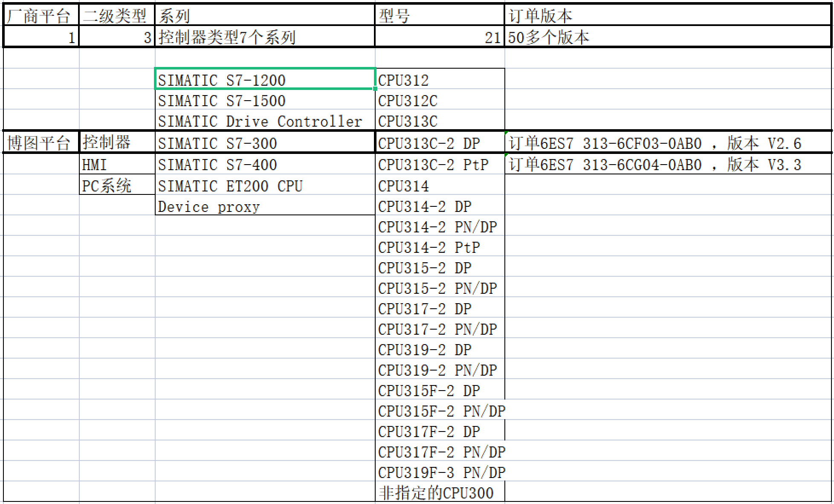Select the header cell 厂商平台
The height and width of the screenshot is (504, 834).
pyautogui.click(x=41, y=16)
